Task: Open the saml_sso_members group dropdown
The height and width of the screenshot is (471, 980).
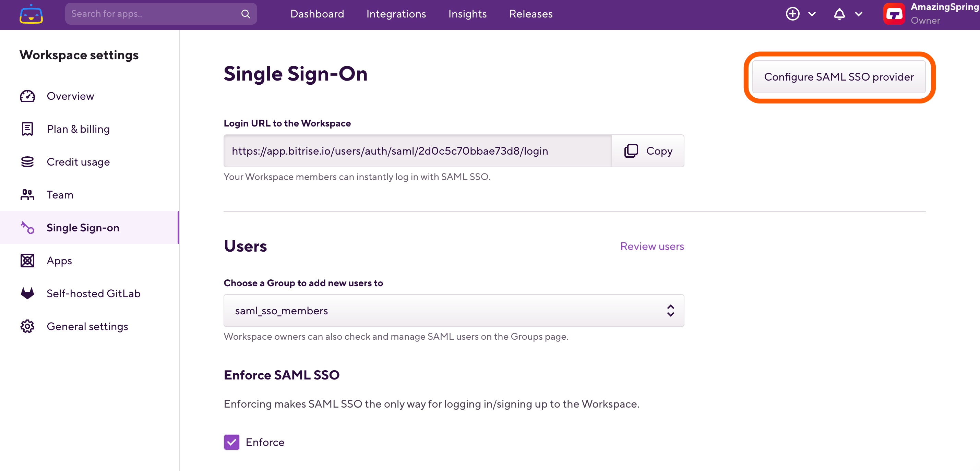Action: pos(453,311)
